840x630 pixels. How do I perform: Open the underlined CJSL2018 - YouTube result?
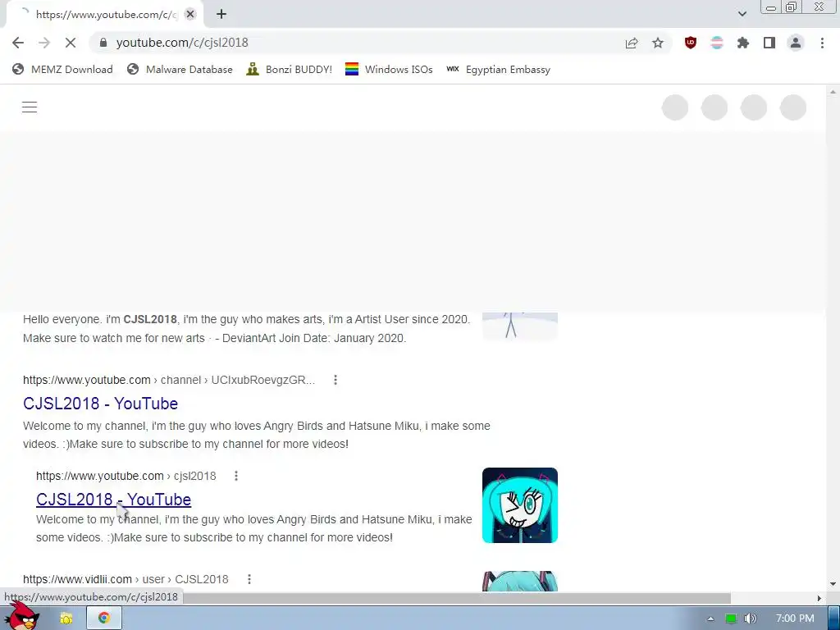click(113, 500)
